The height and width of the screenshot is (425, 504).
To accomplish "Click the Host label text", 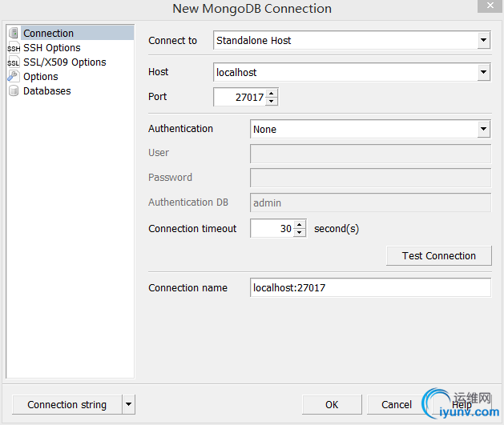I will 158,71.
